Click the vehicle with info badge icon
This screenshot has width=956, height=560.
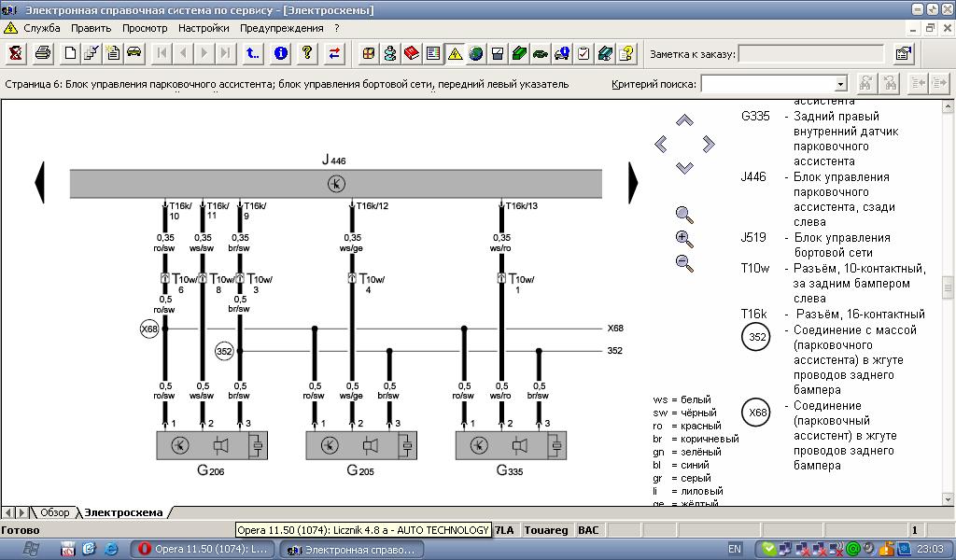coord(561,53)
